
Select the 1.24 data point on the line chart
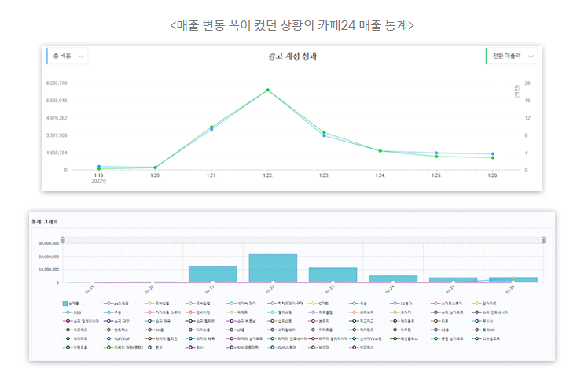point(380,151)
